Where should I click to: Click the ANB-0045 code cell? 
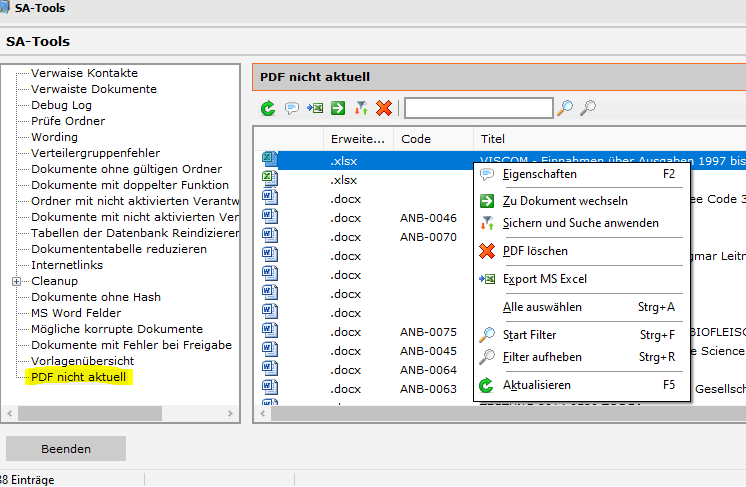tap(428, 351)
